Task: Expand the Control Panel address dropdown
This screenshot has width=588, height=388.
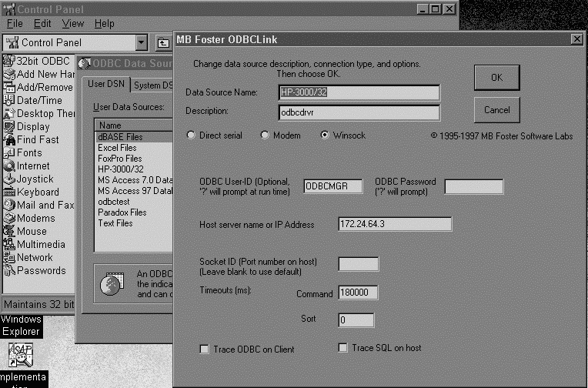Action: coord(142,43)
